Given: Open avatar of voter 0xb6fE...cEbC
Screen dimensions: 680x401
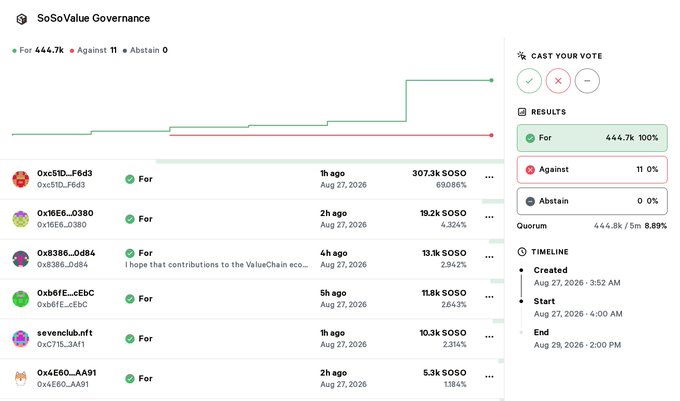Looking at the screenshot, I should coord(20,299).
